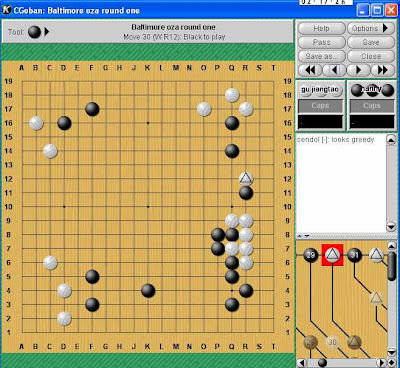Click the black stone at P8
The image size is (400, 368).
(x=218, y=235)
